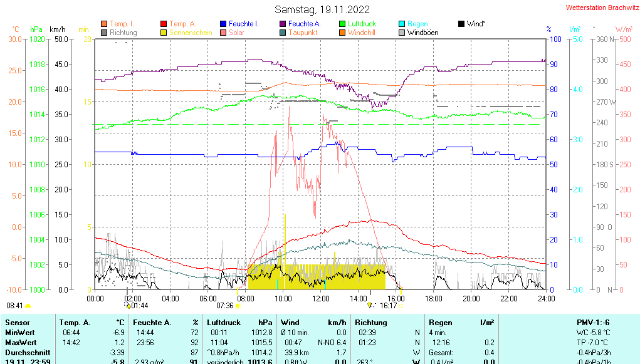
Task: Click the Temp. I. orange legend swatch
Action: click(104, 24)
